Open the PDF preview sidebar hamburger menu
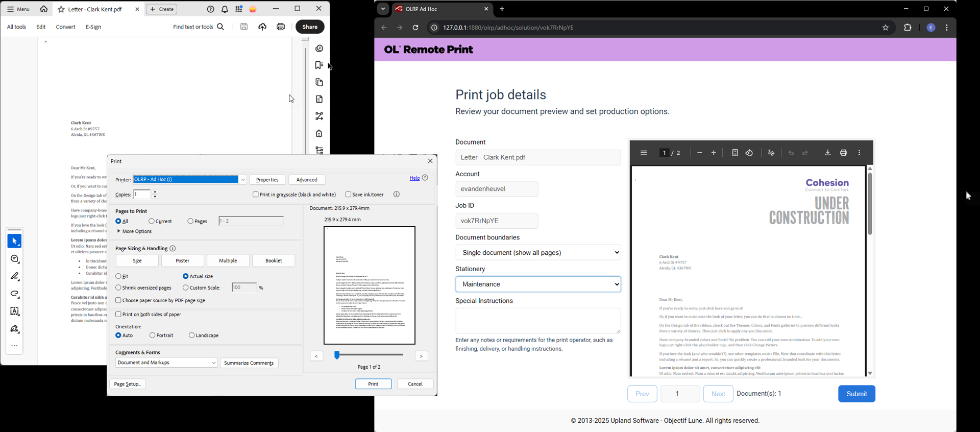 644,153
